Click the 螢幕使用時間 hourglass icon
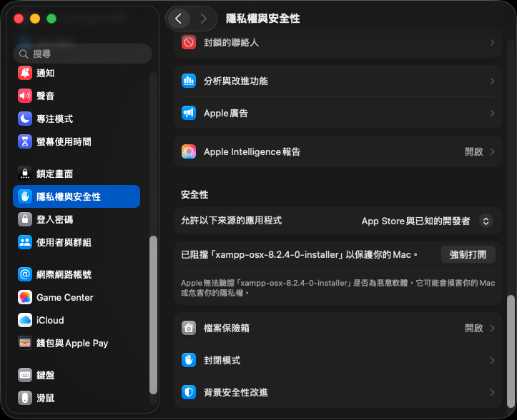 pyautogui.click(x=25, y=141)
